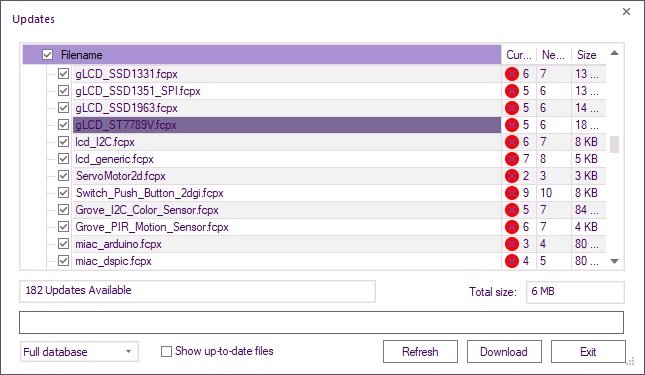Uncheck the gLCD_SSD1351_SPI.fcpx checkbox
Screen dimensions: 645x375
(x=63, y=90)
